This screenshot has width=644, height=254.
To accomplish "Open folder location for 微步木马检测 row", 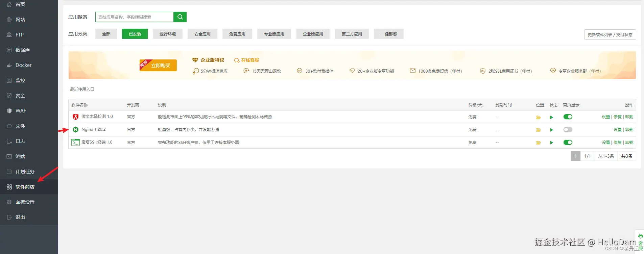I will (x=539, y=117).
